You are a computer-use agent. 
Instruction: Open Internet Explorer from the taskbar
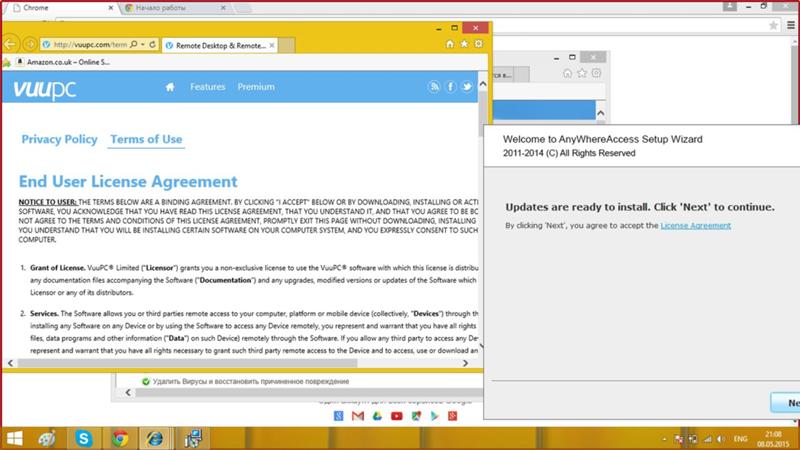[x=155, y=438]
